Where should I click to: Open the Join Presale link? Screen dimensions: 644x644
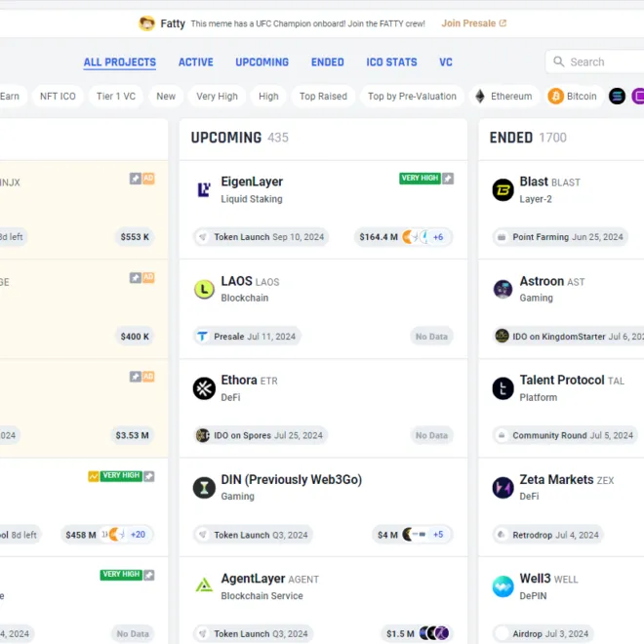point(473,23)
